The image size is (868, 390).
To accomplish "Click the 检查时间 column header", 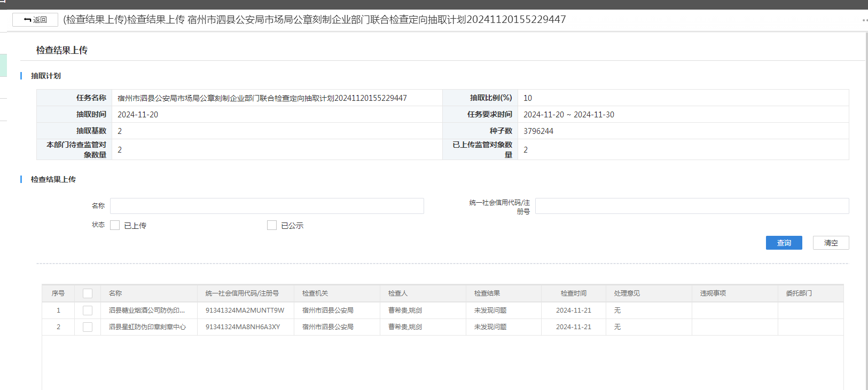I will pyautogui.click(x=574, y=293).
